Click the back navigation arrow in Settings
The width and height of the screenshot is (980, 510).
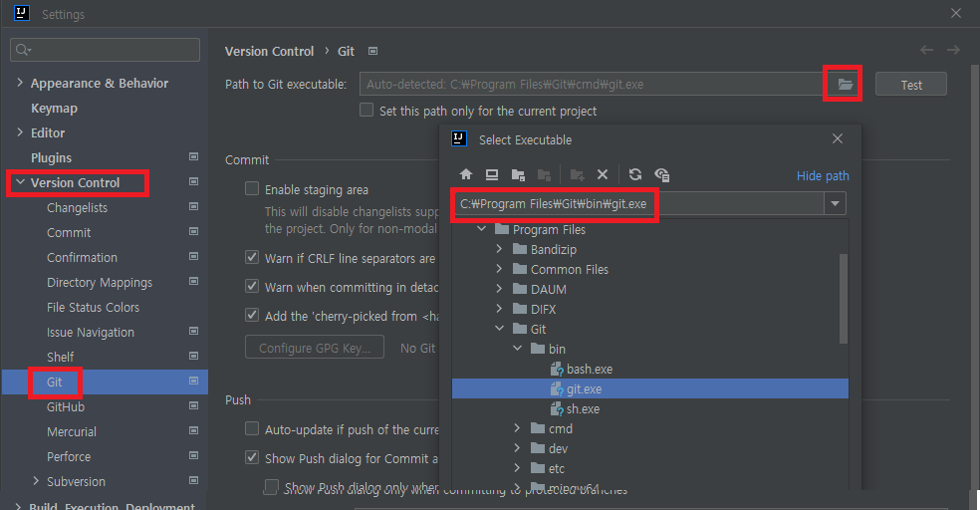927,50
